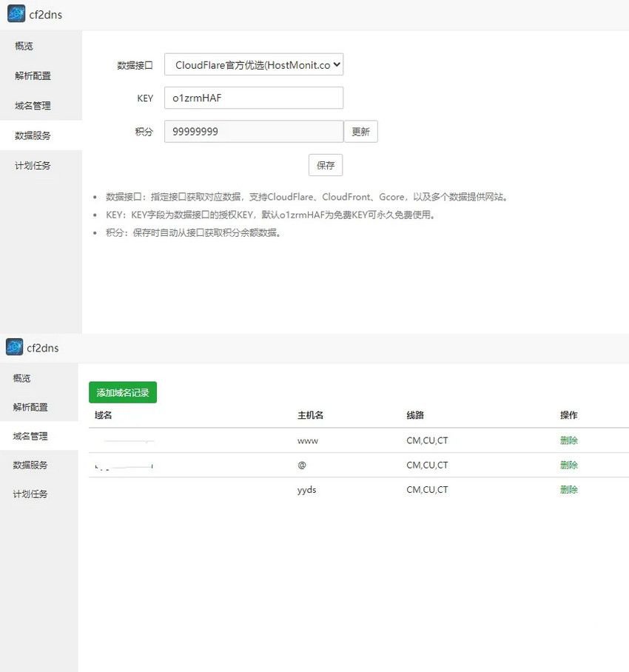
Task: Switch to 数据服务 in the lower sidebar
Action: pyautogui.click(x=30, y=465)
